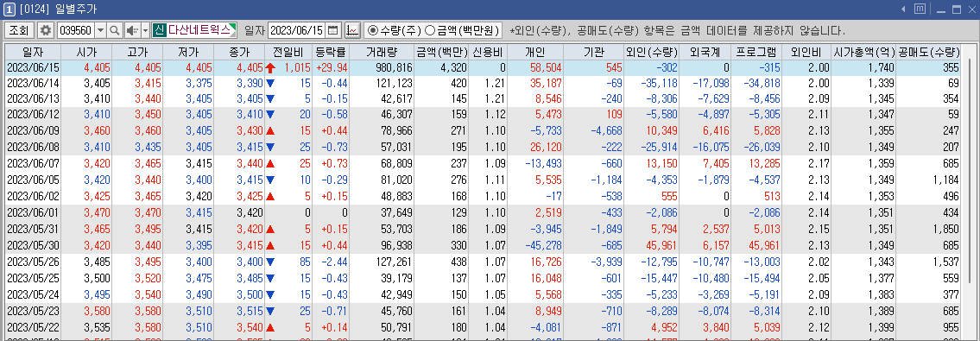Click the 일자 label next to date field

click(255, 30)
